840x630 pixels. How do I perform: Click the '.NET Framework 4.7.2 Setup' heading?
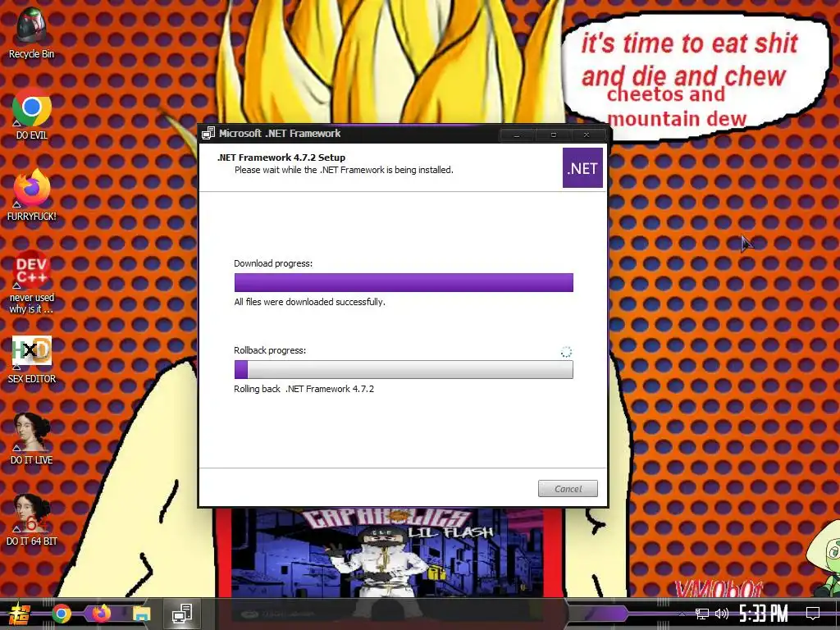[x=281, y=157]
